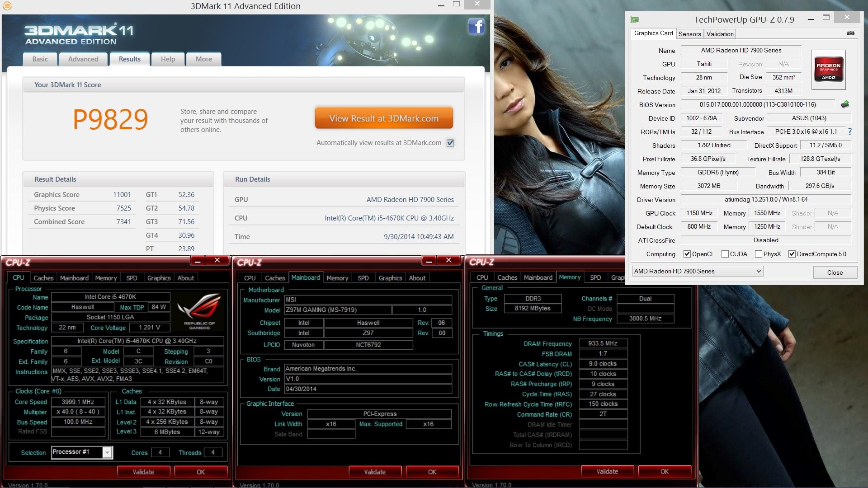Click the Combined Score value 7341
Image resolution: width=868 pixels, height=488 pixels.
[x=123, y=222]
